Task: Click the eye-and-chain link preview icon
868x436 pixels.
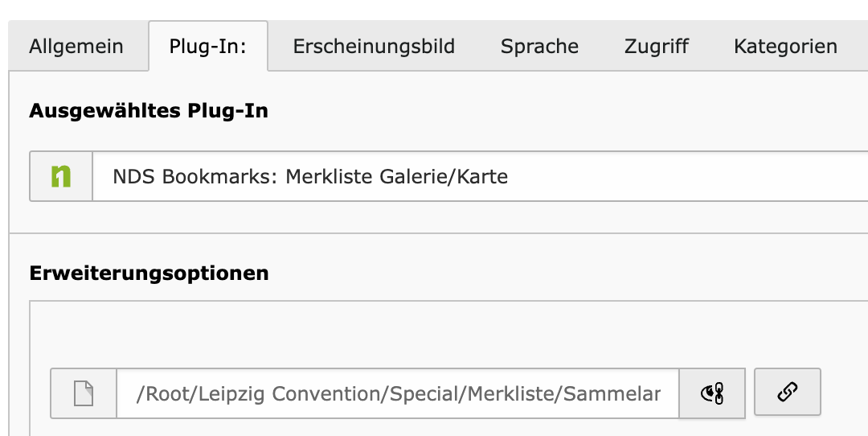Action: tap(712, 393)
